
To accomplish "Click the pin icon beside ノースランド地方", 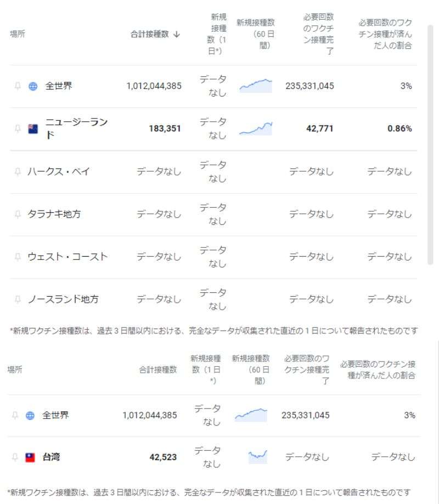I will pyautogui.click(x=18, y=299).
